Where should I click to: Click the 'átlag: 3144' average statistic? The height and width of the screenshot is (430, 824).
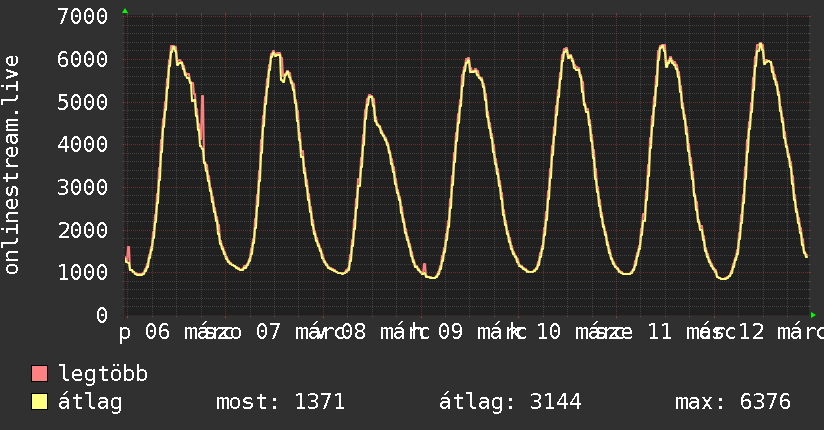tap(510, 402)
